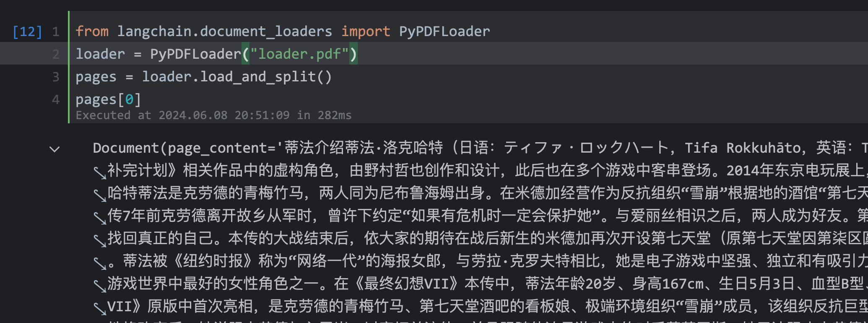The width and height of the screenshot is (868, 323).
Task: Click the wrap arrow icon before "找回真正的自己"
Action: (100, 240)
